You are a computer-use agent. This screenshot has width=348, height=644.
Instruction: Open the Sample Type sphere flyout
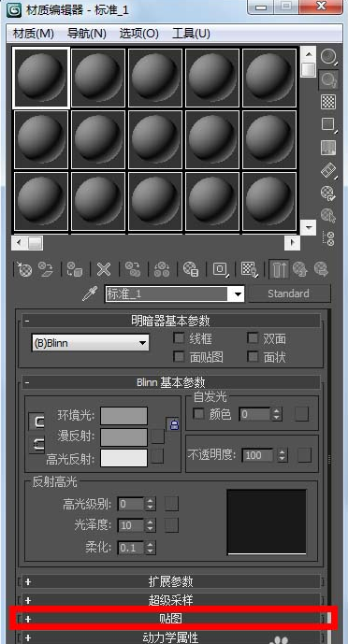click(328, 57)
